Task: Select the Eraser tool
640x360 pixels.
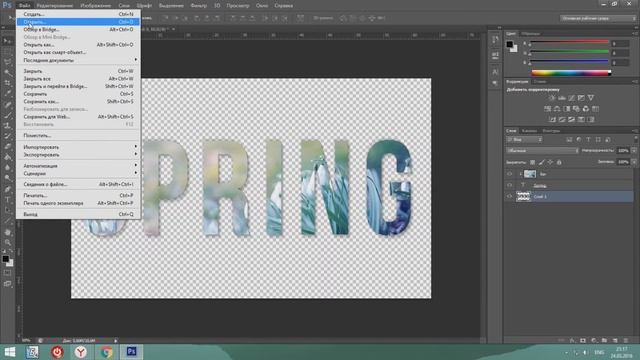Action: 7,147
